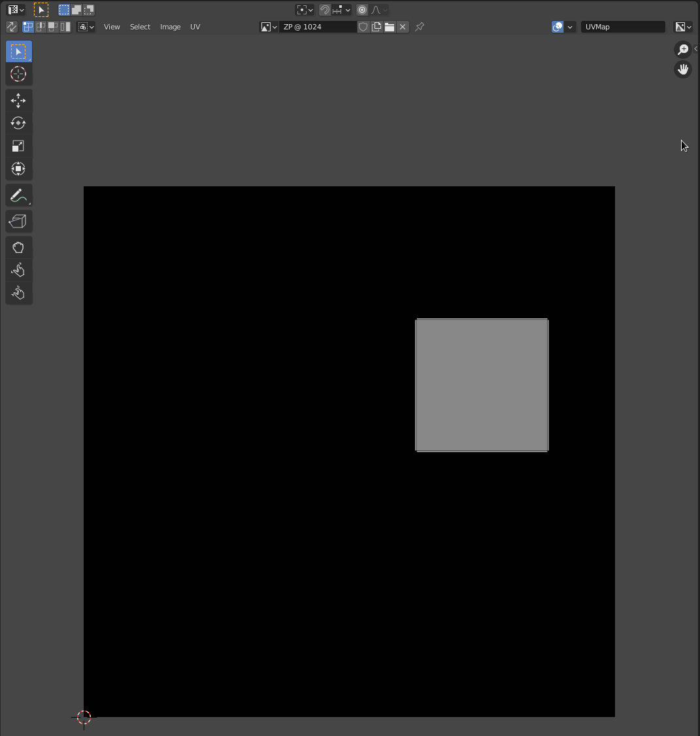
Task: Open snapping options dropdown
Action: click(x=341, y=10)
